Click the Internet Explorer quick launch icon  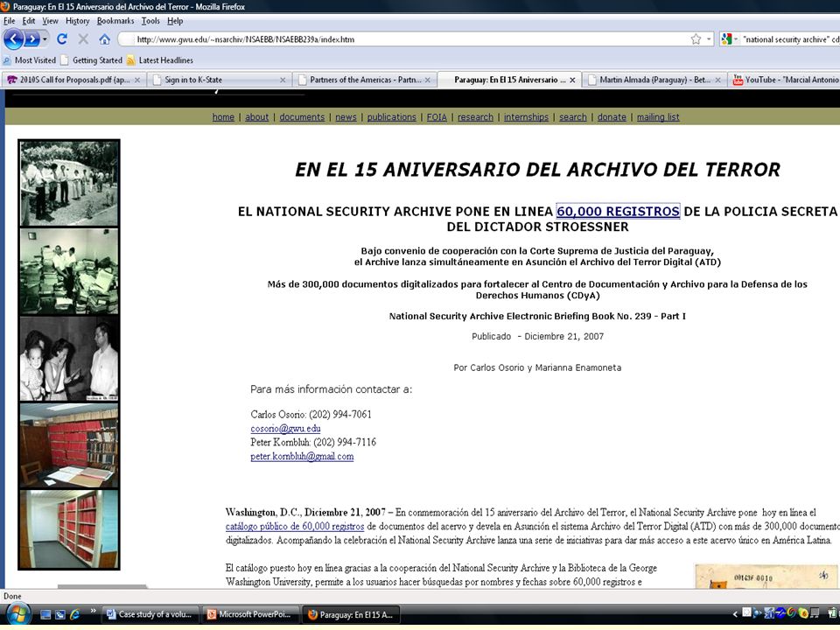(74, 614)
